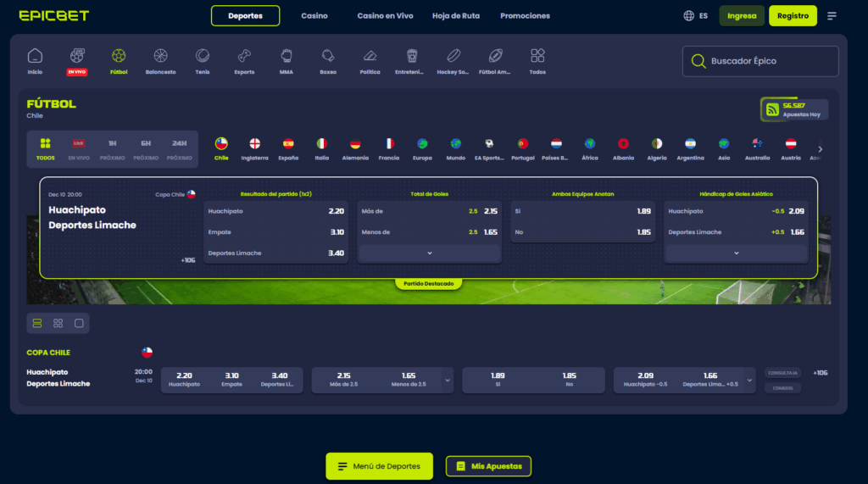Filter matches starting in 1H
The width and height of the screenshot is (868, 484).
113,149
